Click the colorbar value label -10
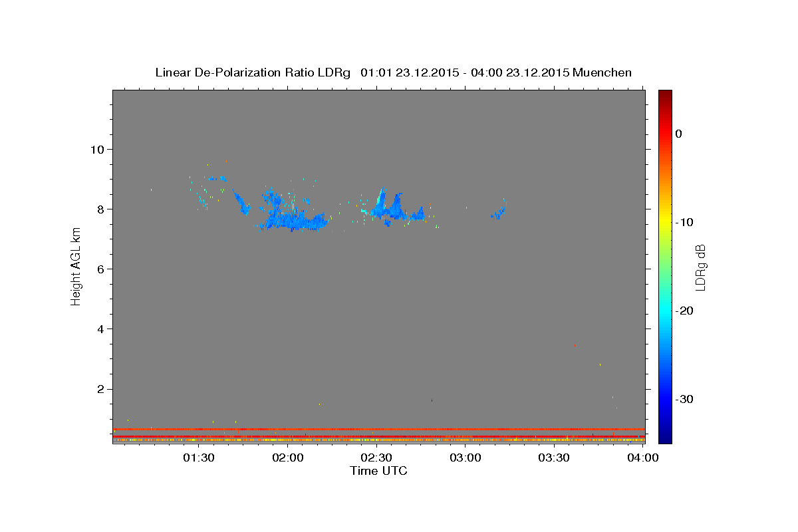Image resolution: width=798 pixels, height=532 pixels. [685, 222]
